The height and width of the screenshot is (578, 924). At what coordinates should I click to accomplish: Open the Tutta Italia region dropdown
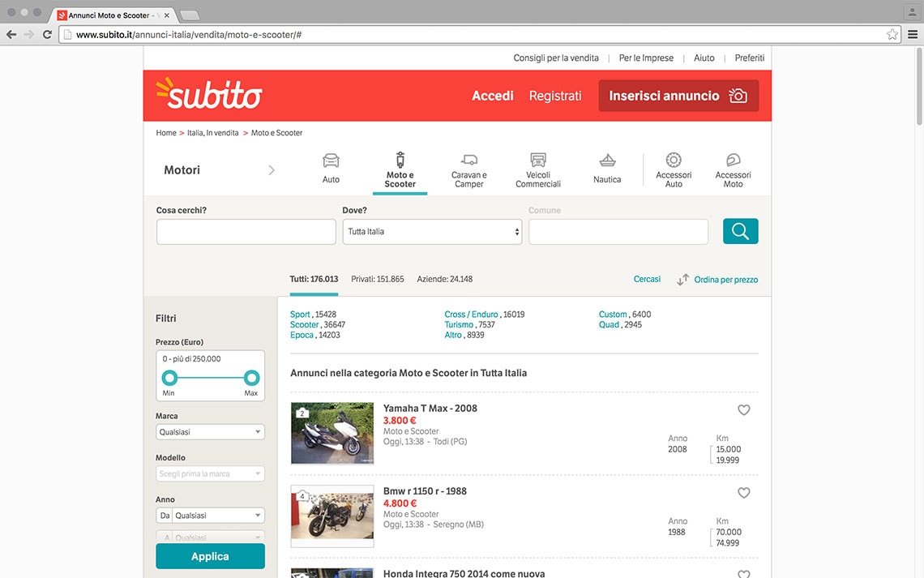pos(432,232)
